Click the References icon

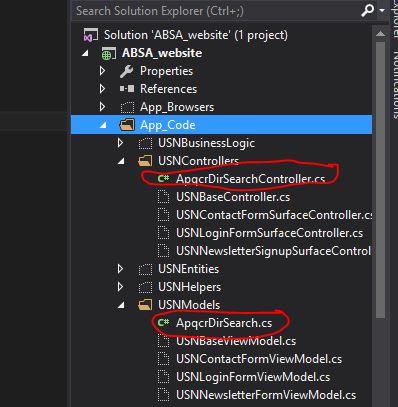coord(127,89)
